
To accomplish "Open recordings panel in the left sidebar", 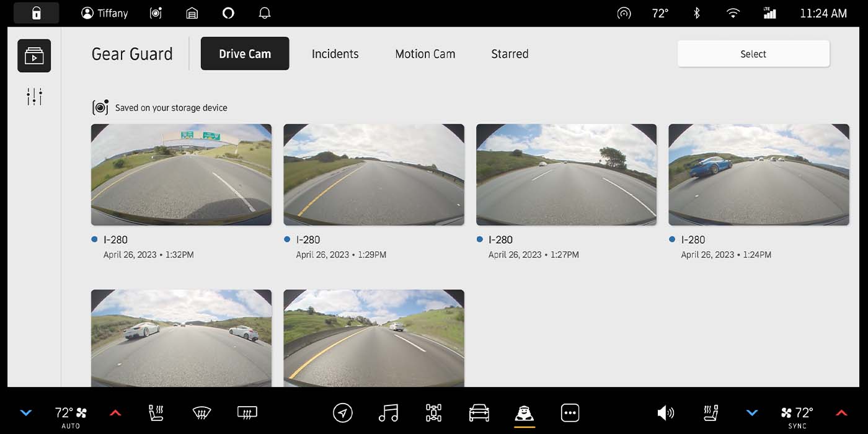I will (34, 55).
